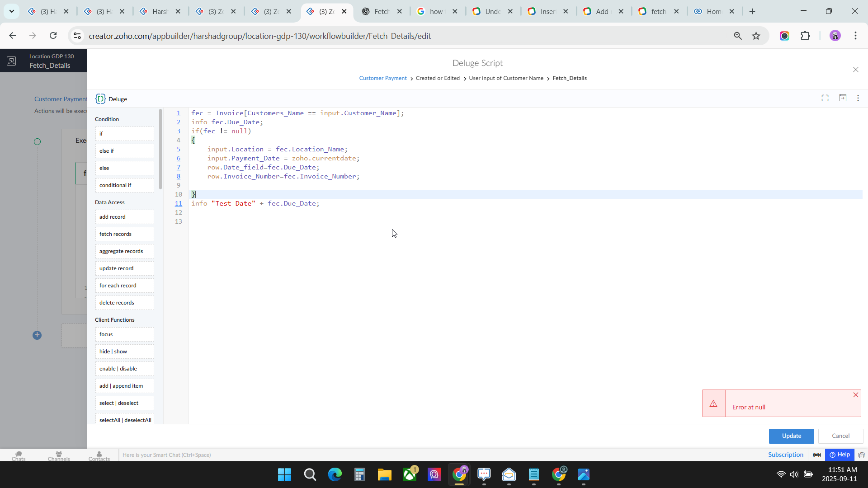The width and height of the screenshot is (868, 488).
Task: Click the dock panel icon in editor header
Action: [843, 98]
